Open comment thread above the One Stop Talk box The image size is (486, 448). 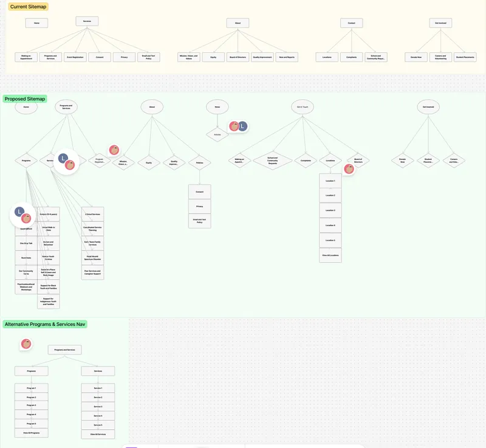pos(22,215)
